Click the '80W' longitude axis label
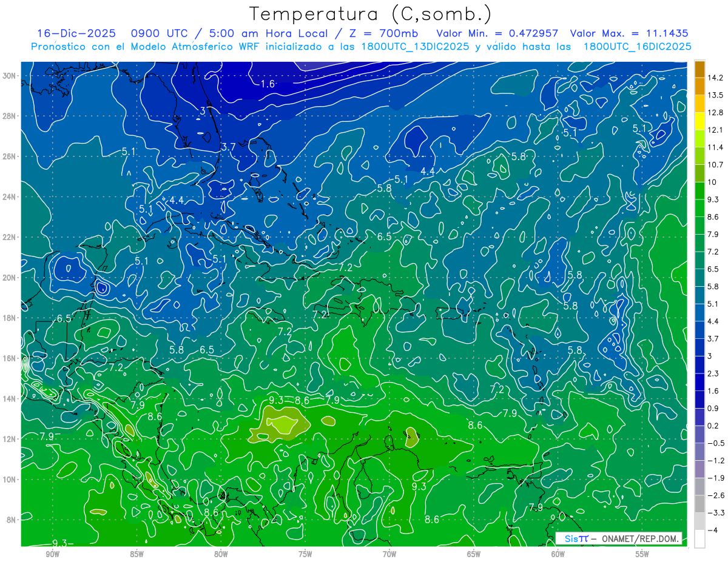The image size is (728, 562). (221, 554)
